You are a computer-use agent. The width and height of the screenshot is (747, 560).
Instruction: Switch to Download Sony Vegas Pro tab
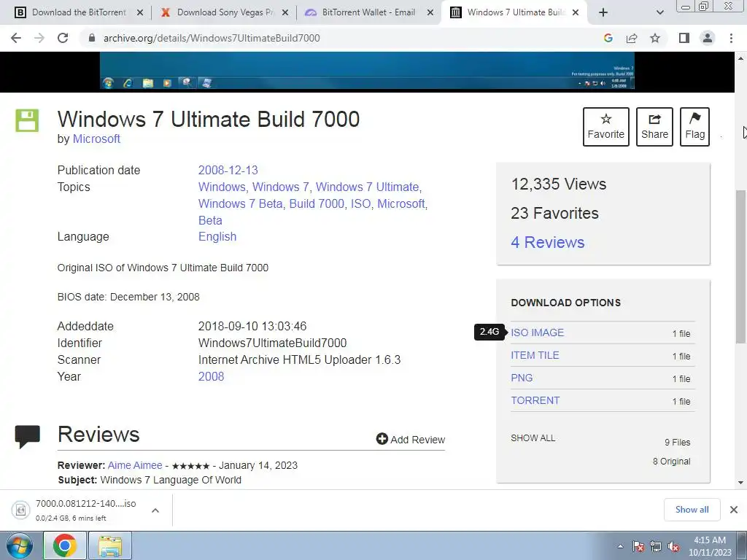(x=225, y=12)
